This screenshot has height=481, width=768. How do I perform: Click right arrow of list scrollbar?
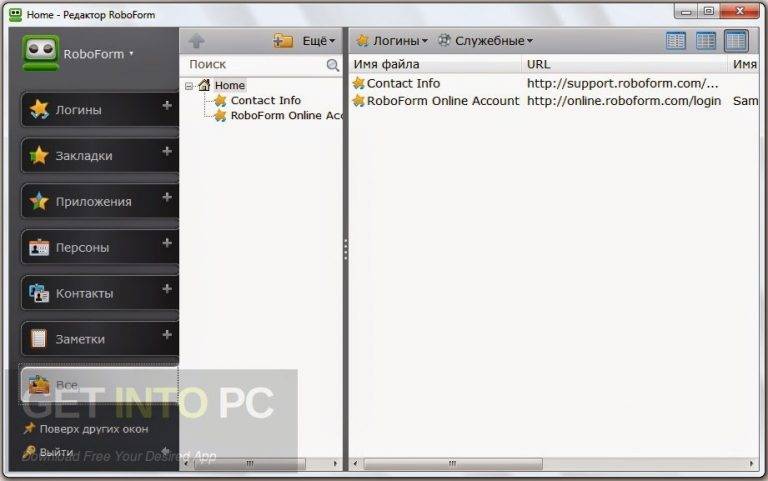pyautogui.click(x=752, y=463)
